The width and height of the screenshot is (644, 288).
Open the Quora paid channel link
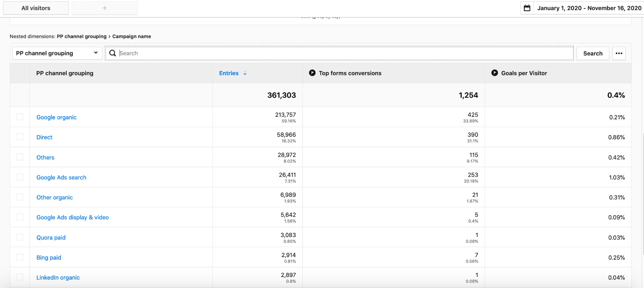[x=51, y=238]
